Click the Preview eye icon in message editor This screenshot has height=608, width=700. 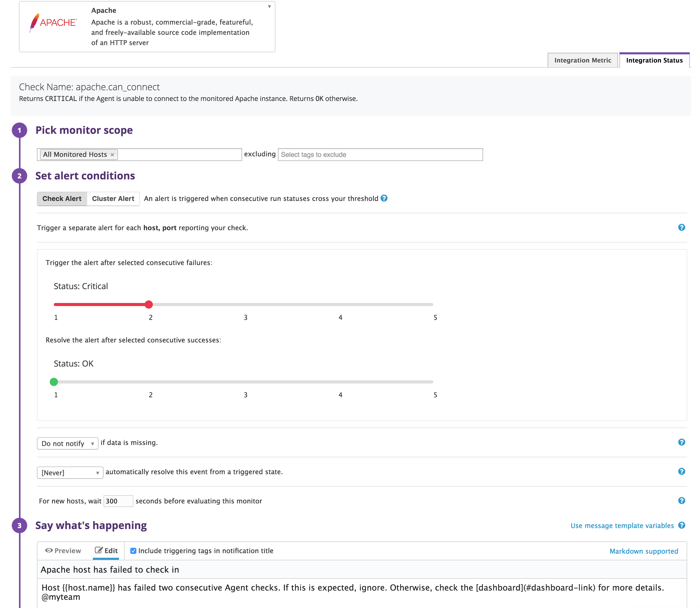(x=49, y=551)
